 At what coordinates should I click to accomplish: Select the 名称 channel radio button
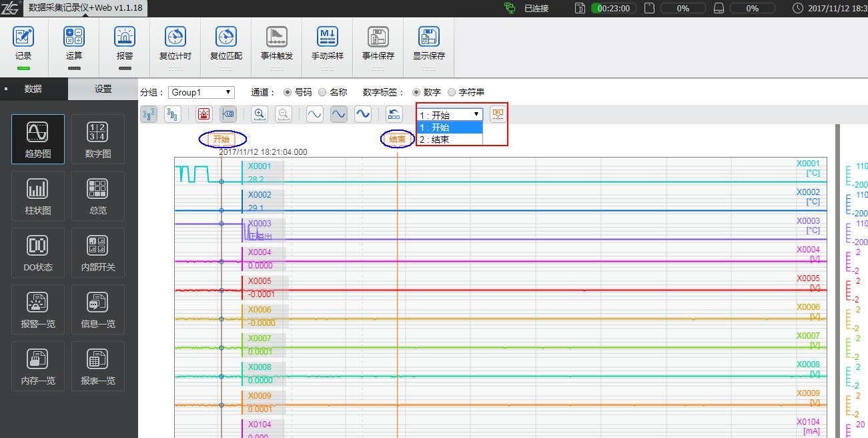pyautogui.click(x=322, y=93)
